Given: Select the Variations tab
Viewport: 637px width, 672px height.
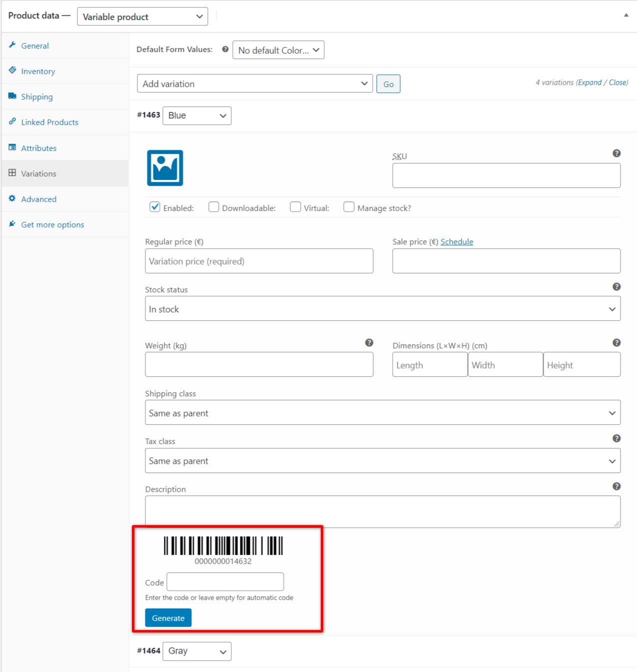Looking at the screenshot, I should (65, 173).
